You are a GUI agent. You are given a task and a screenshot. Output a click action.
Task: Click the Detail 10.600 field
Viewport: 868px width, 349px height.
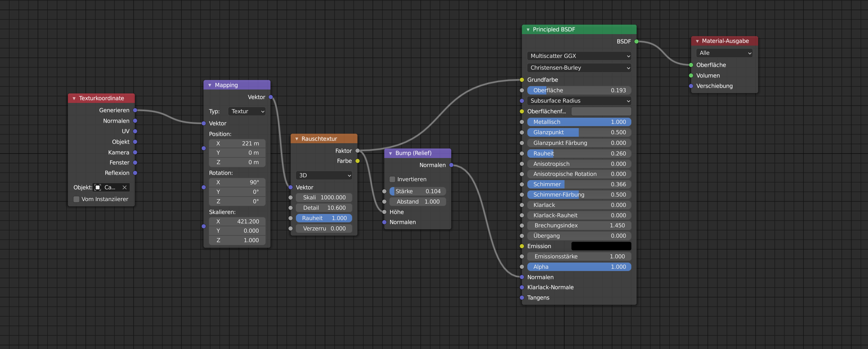[x=324, y=208]
